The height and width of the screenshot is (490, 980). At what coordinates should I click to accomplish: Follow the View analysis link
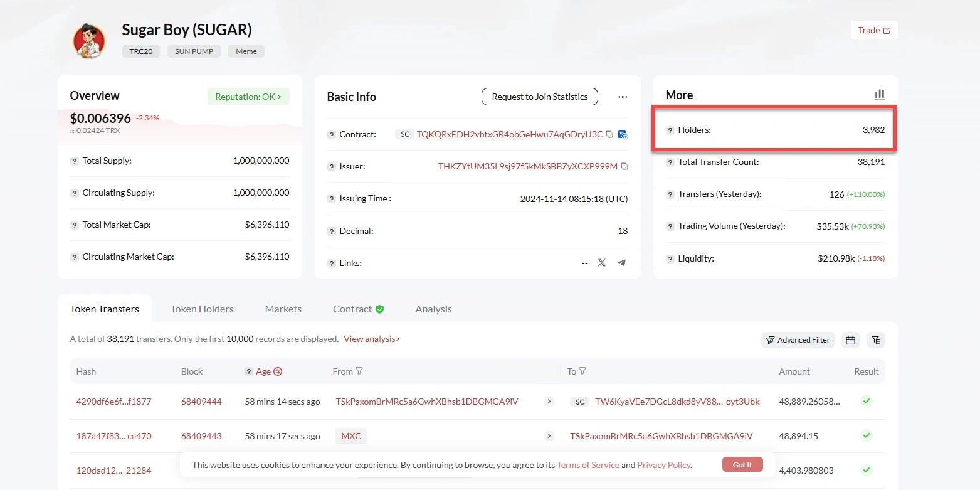point(372,339)
